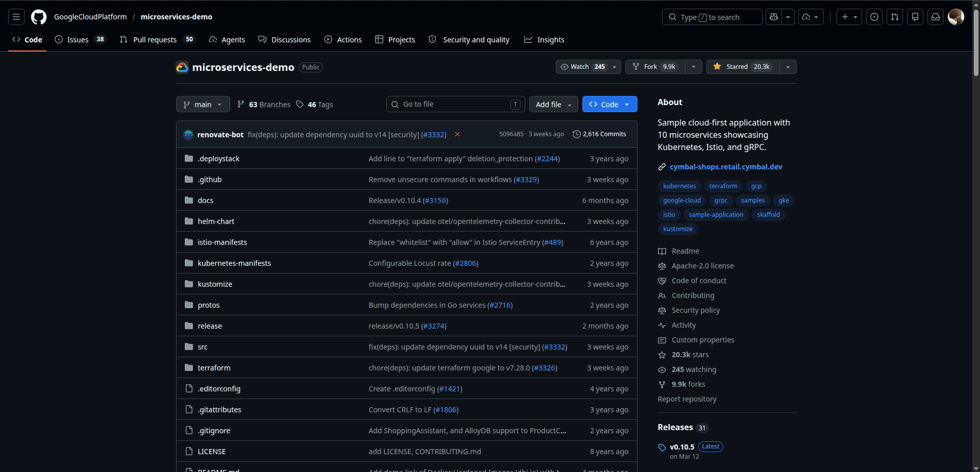980x472 pixels.
Task: Click the .deploystack folder icon
Action: (x=189, y=159)
